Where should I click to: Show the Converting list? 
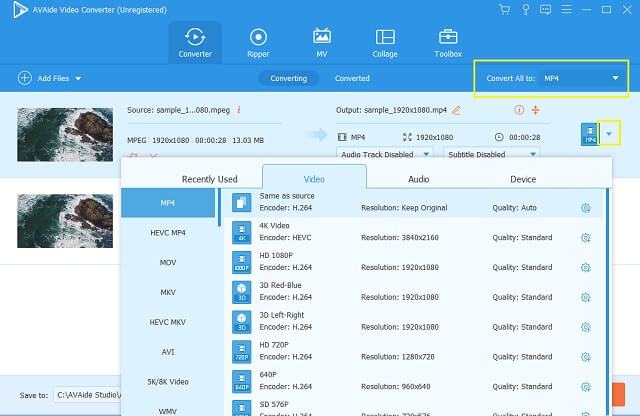pos(289,78)
